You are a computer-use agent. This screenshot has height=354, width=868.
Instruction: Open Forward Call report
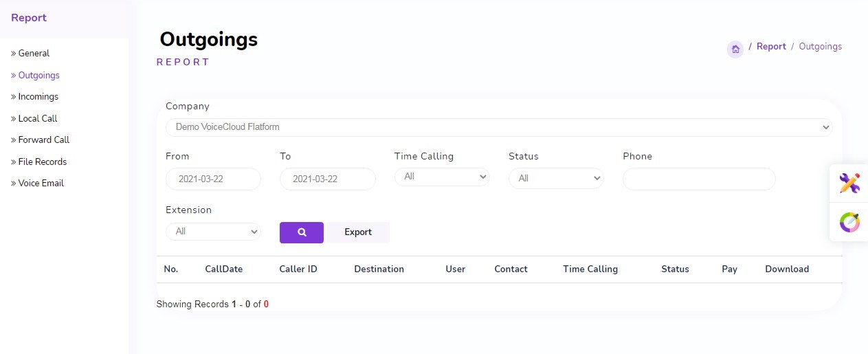point(43,140)
